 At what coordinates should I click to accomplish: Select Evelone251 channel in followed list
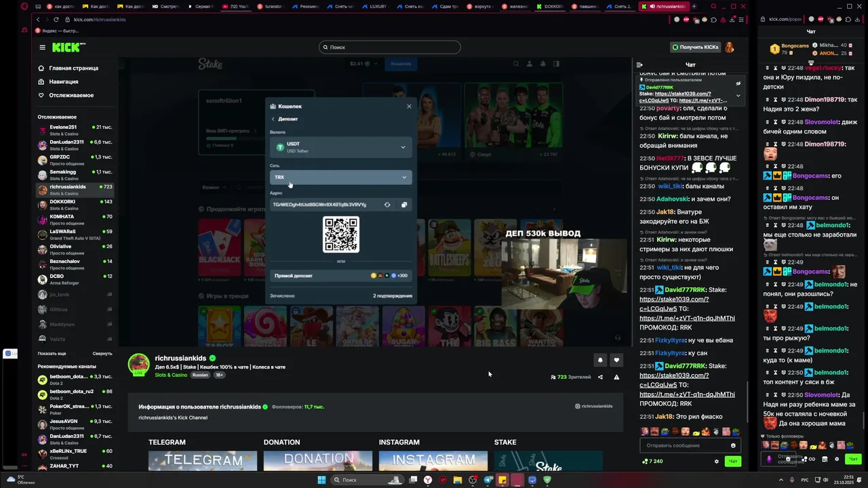point(75,129)
